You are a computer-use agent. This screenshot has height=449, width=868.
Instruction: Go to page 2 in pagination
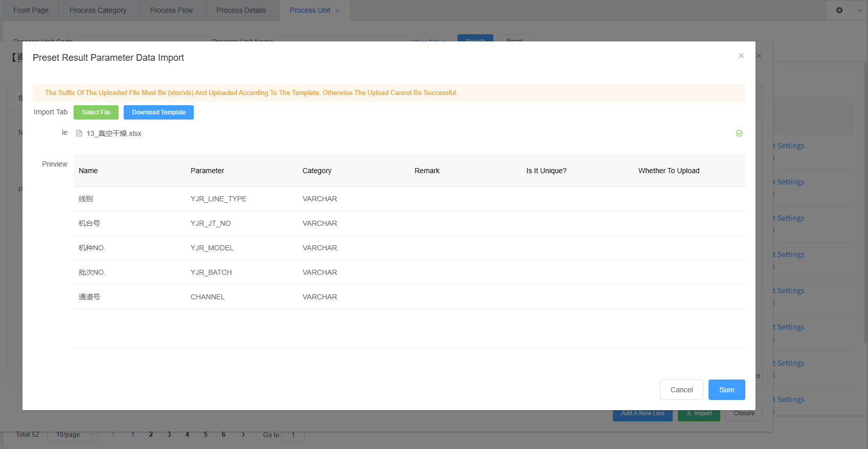point(151,435)
